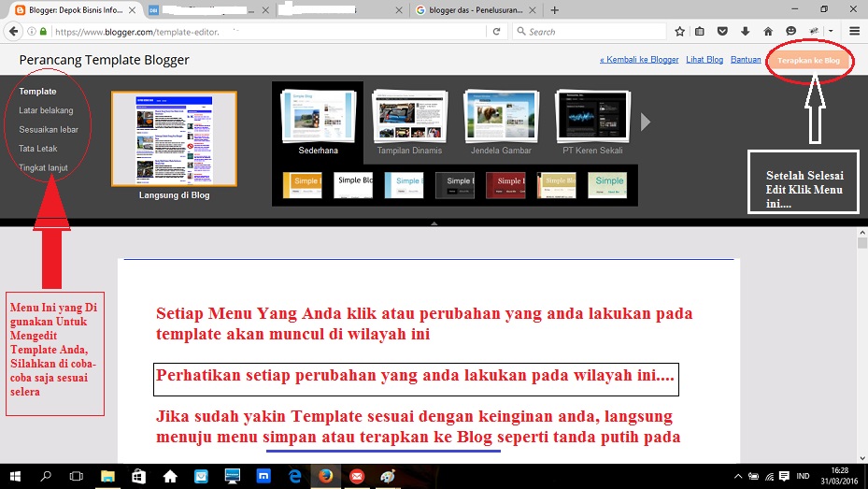Image resolution: width=868 pixels, height=489 pixels.
Task: Select Template in the side menu
Action: click(37, 92)
